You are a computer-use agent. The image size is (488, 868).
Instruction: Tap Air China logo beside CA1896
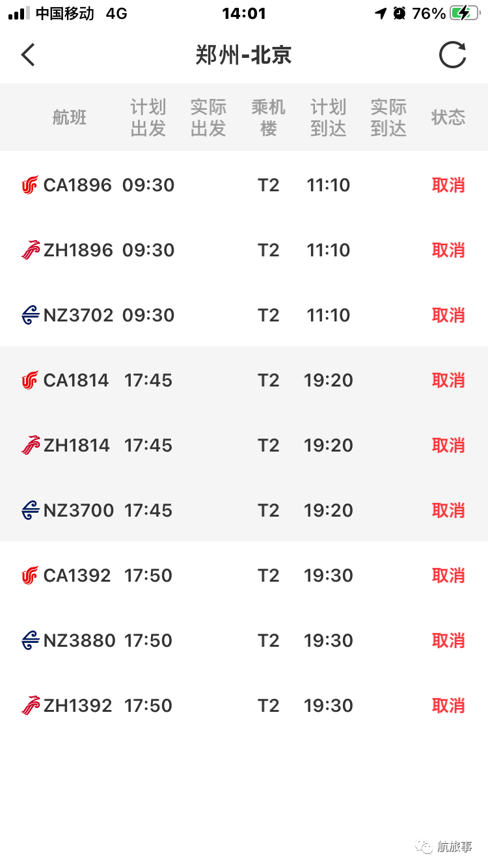pyautogui.click(x=30, y=185)
